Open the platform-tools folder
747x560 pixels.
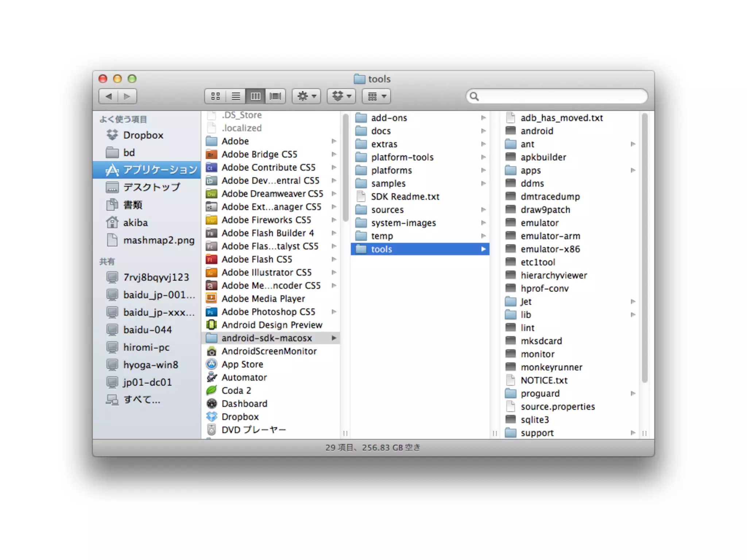(402, 157)
